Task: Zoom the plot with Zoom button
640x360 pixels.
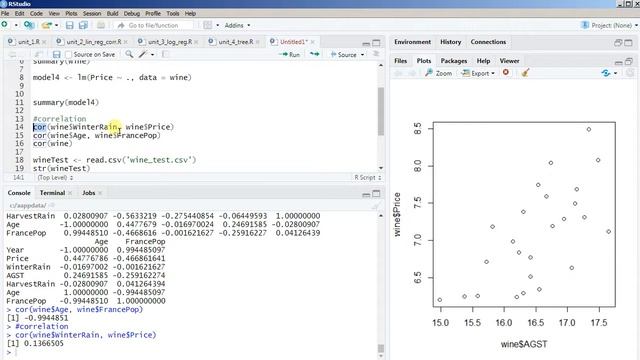Action: 439,73
